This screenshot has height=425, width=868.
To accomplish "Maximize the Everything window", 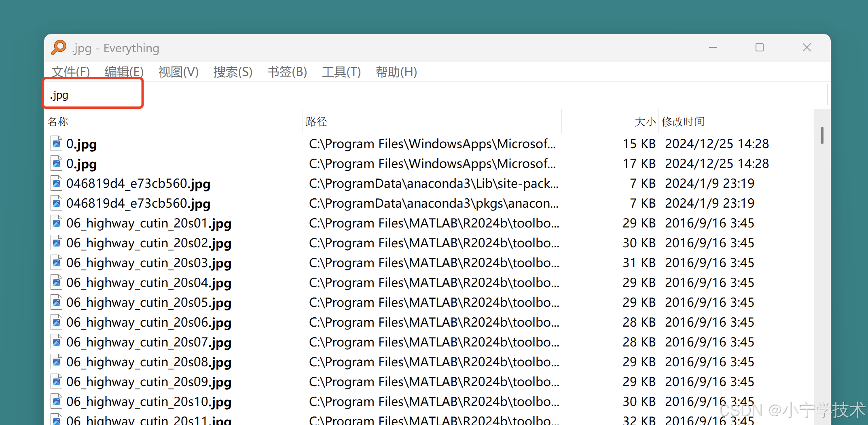I will 760,48.
